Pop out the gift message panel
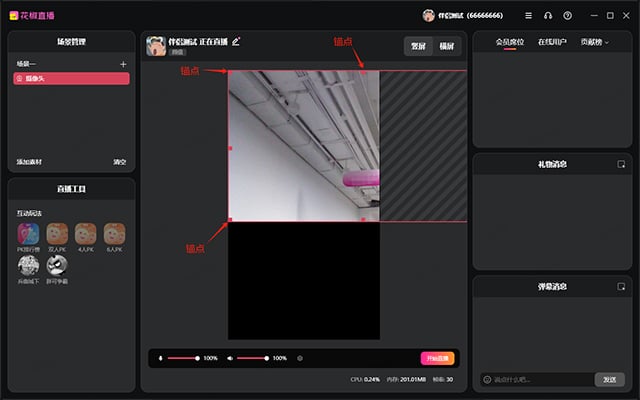 621,164
